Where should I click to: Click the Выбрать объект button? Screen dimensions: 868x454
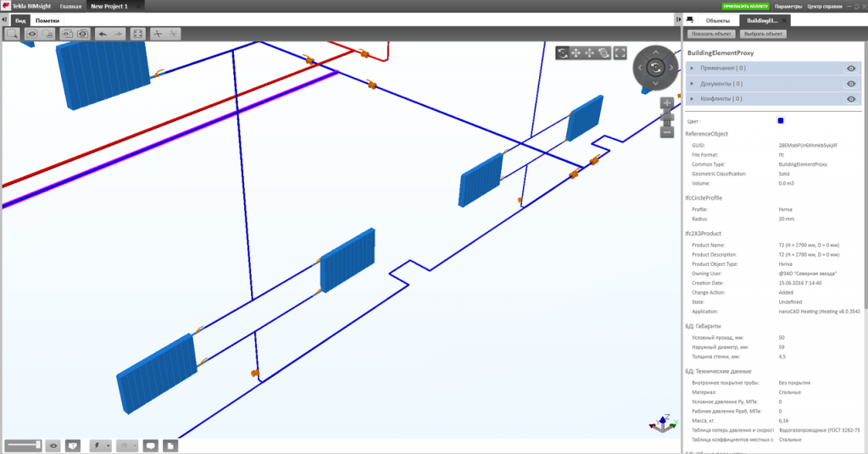click(x=763, y=34)
